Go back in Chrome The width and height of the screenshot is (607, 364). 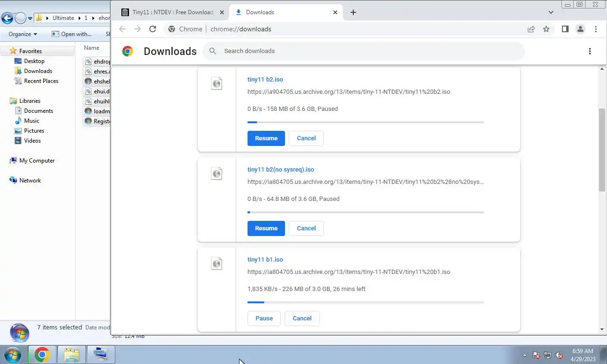coord(122,29)
